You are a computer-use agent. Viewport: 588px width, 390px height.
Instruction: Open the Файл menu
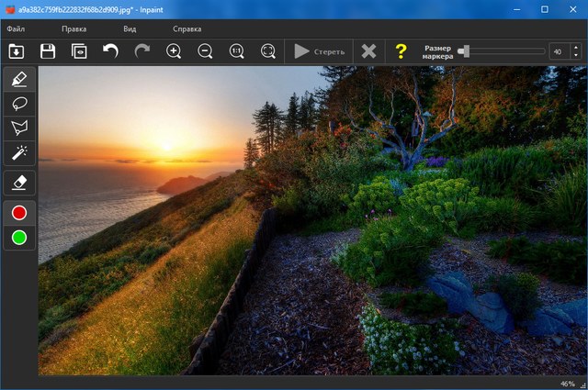pos(16,29)
